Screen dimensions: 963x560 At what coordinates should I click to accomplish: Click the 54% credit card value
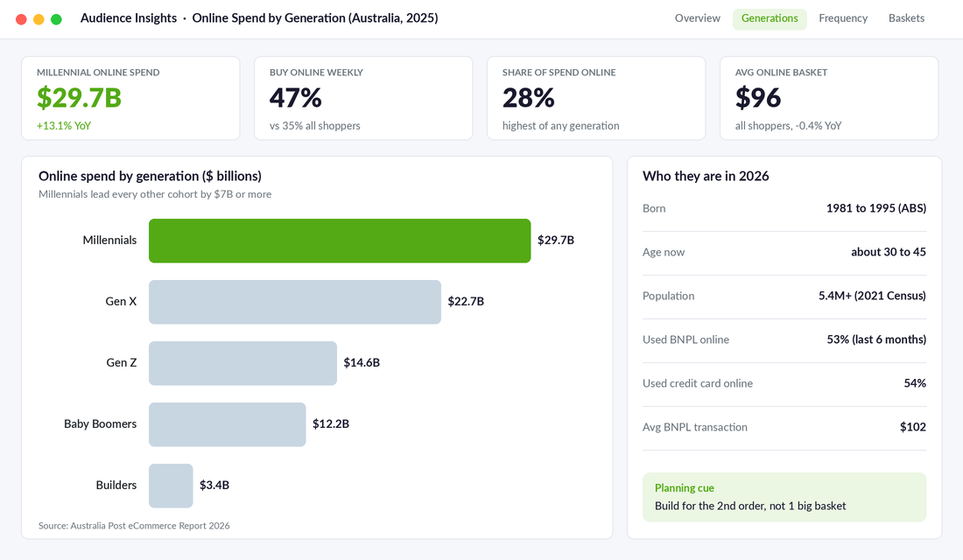coord(915,383)
